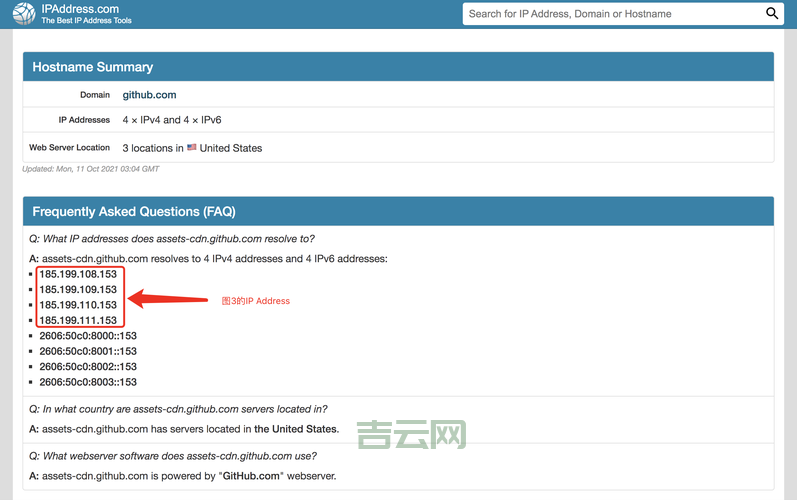
Task: Open the github.com domain link
Action: point(149,95)
